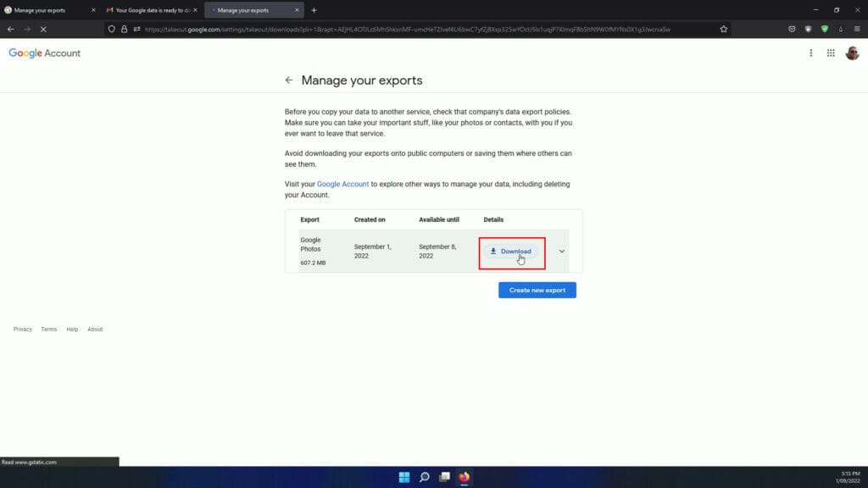Click the padlock site security icon
The image size is (868, 488).
coord(125,28)
